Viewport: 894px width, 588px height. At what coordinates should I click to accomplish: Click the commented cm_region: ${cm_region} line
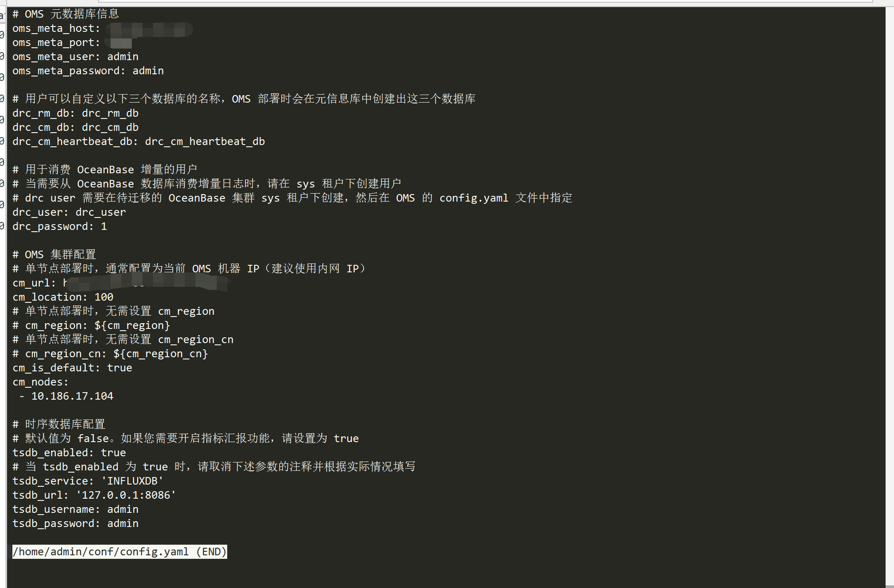[x=91, y=325]
